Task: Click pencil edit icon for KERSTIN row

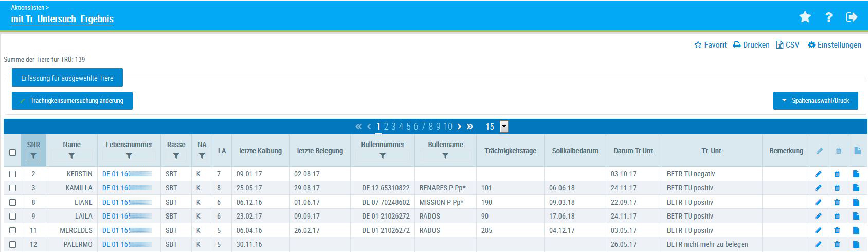Action: [x=818, y=174]
